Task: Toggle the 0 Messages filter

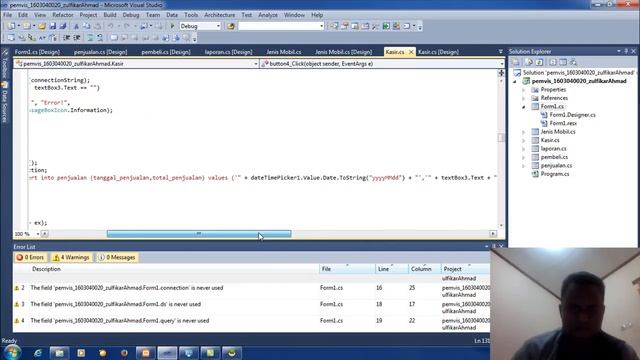Action: (116, 258)
